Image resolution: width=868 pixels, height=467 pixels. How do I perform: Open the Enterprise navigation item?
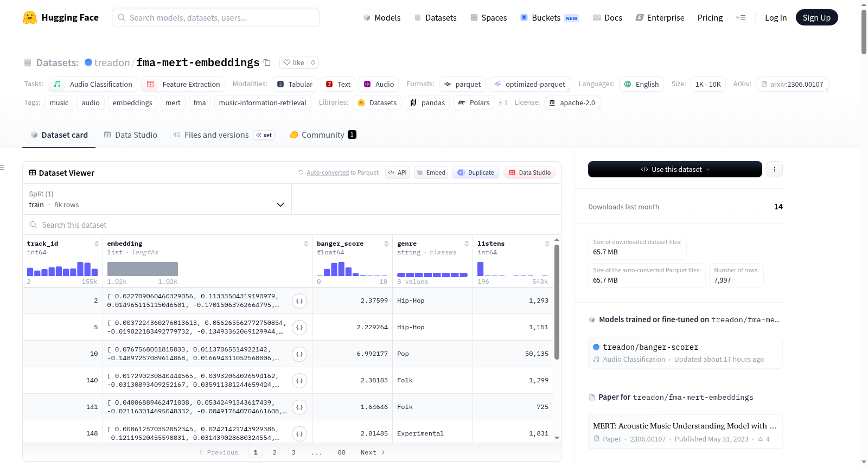point(660,17)
